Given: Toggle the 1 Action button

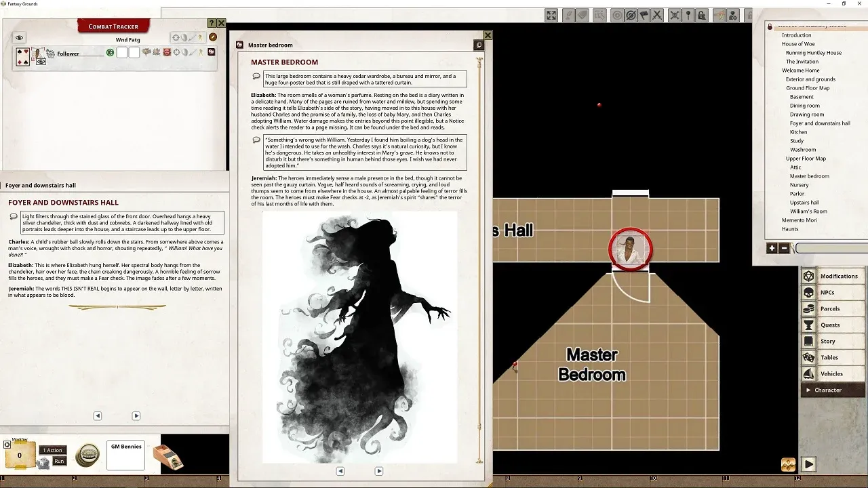Looking at the screenshot, I should (53, 450).
